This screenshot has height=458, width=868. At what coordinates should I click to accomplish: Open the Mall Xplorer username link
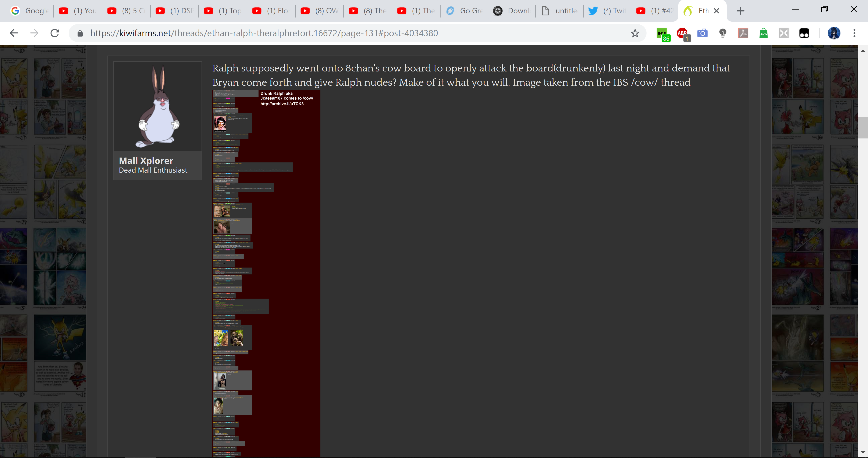tap(146, 161)
